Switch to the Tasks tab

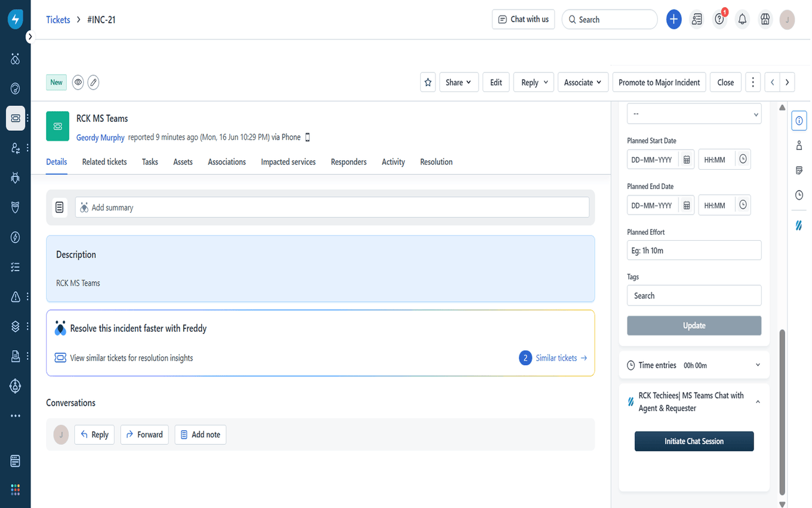point(150,162)
